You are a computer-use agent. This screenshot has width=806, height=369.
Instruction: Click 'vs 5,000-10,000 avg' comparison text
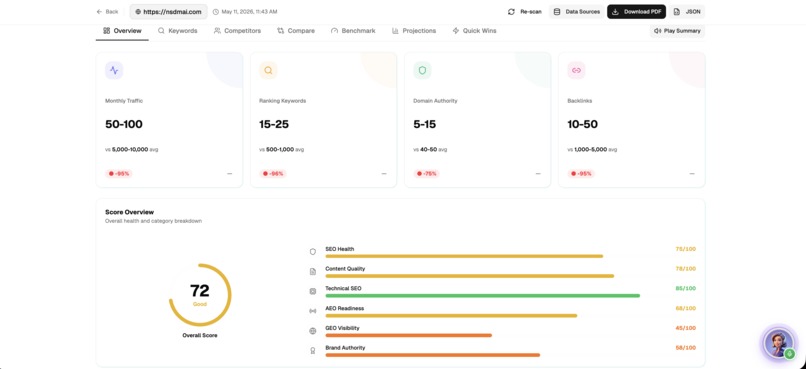click(x=132, y=150)
